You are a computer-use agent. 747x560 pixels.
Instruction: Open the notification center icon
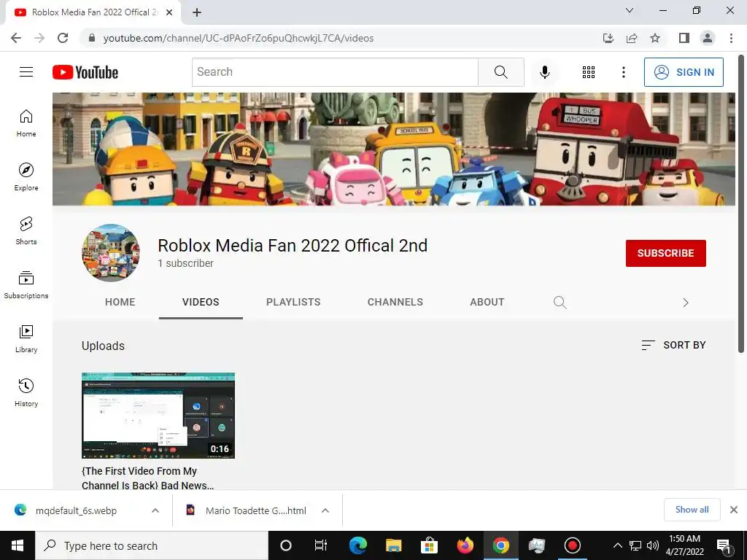point(724,546)
